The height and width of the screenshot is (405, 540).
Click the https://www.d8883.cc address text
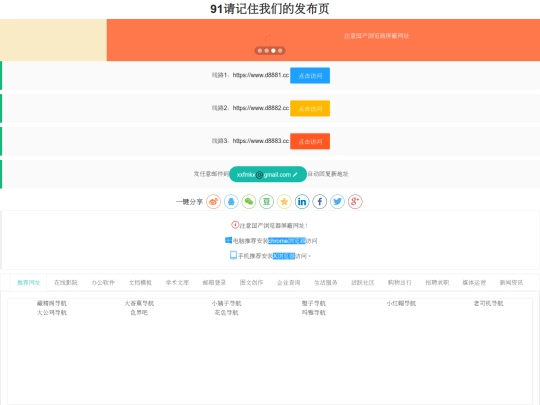tap(261, 141)
